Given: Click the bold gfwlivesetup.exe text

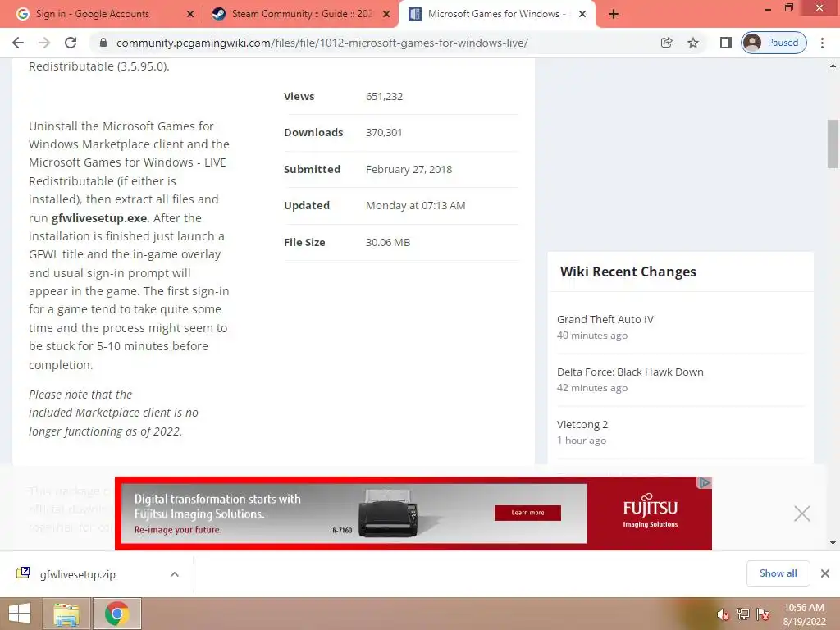Looking at the screenshot, I should click(99, 218).
